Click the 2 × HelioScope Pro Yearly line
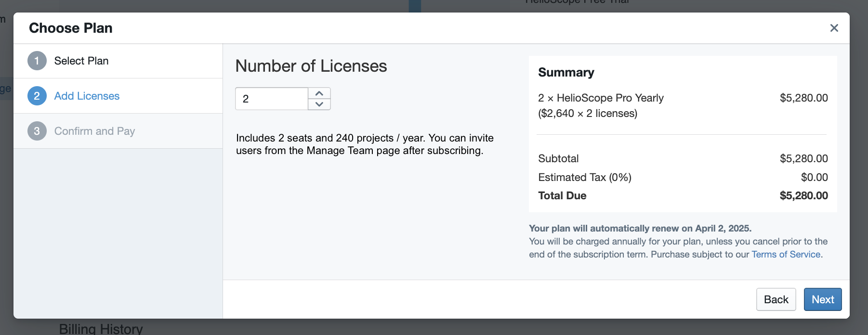The image size is (868, 335). 601,98
